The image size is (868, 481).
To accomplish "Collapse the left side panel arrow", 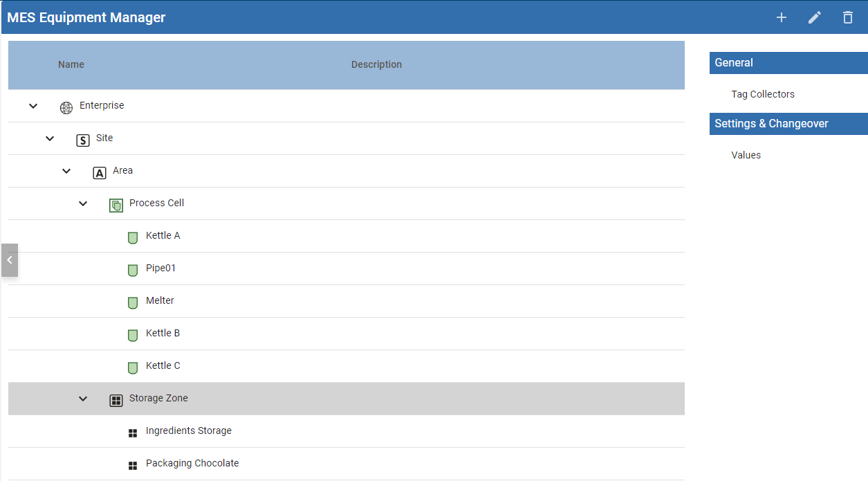I will pos(10,260).
